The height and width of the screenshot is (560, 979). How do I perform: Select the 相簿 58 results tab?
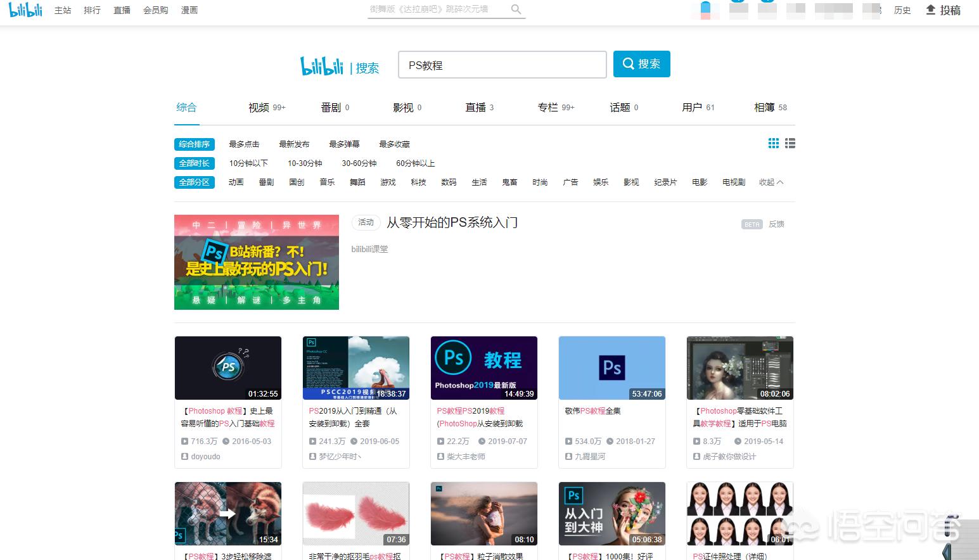click(770, 108)
